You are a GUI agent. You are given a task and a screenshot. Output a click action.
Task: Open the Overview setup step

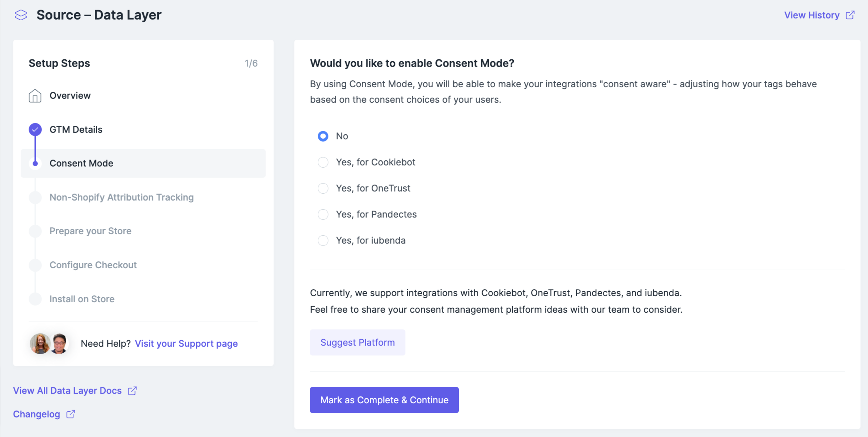click(x=70, y=96)
